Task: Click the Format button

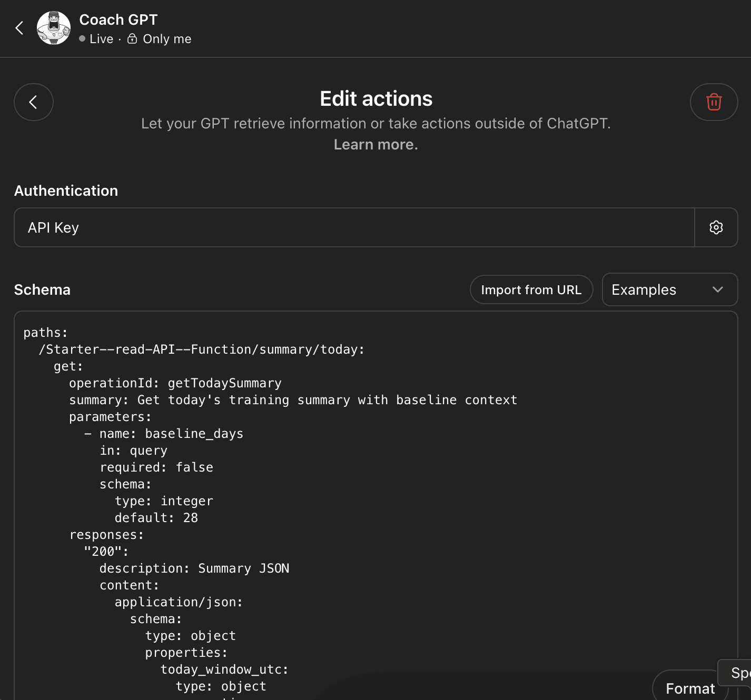Action: pos(690,688)
